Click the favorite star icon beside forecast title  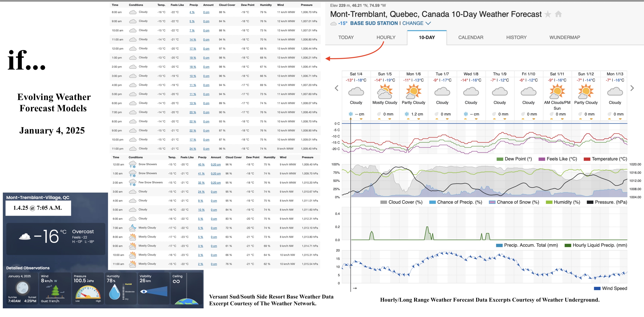click(x=548, y=14)
